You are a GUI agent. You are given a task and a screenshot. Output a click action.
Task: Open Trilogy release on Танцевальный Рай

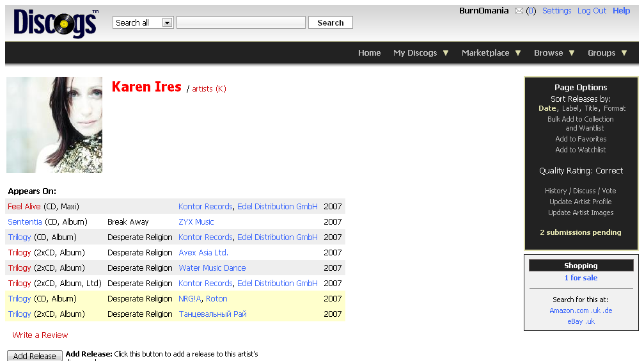19,314
